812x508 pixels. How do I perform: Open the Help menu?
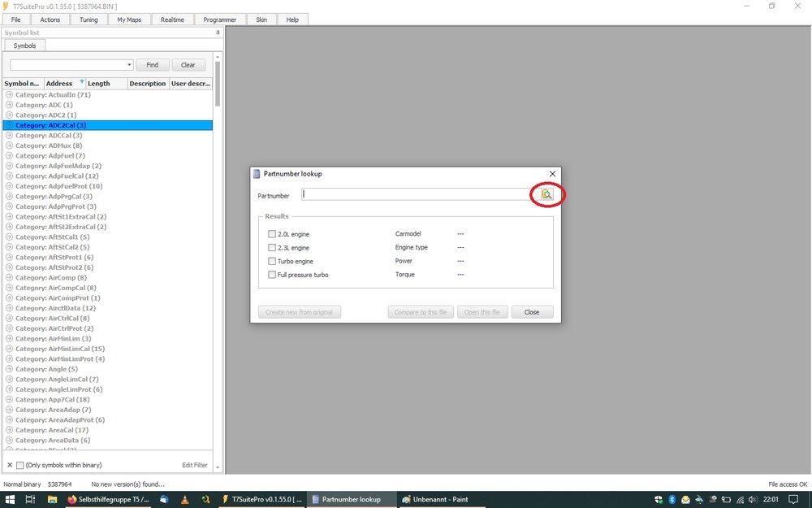[292, 20]
